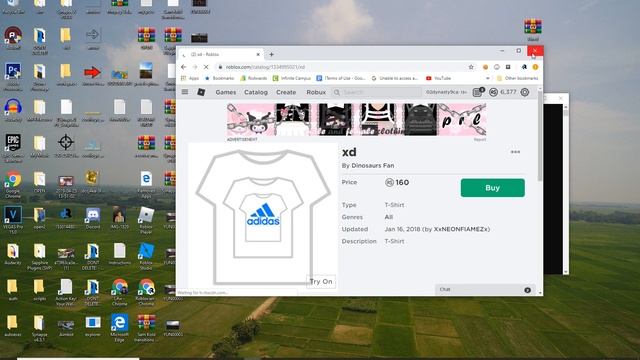Screen dimensions: 640x360
Task: Select the Google Chrome desktop shortcut
Action: coord(13,184)
